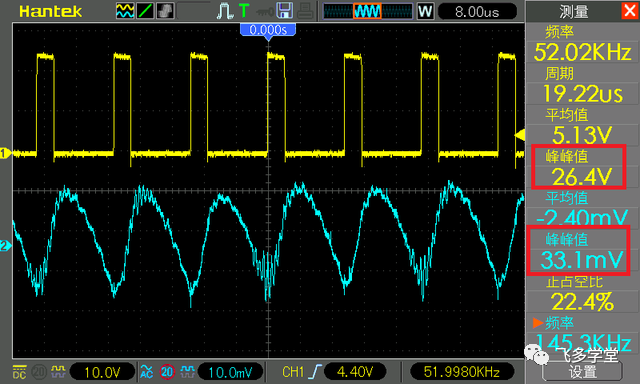Click the 5.13V CH1 average value
The height and width of the screenshot is (384, 640).
click(x=582, y=134)
